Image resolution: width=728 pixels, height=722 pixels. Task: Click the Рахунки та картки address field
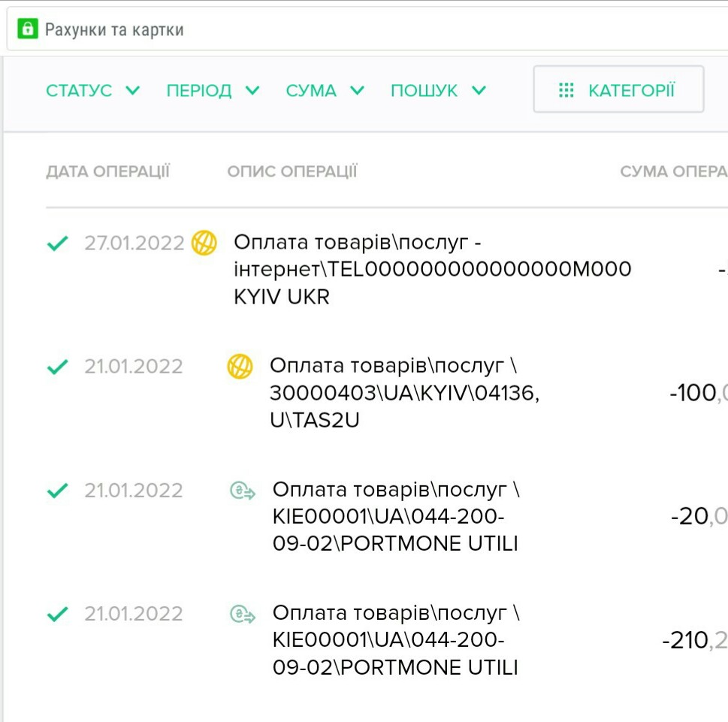pyautogui.click(x=367, y=29)
